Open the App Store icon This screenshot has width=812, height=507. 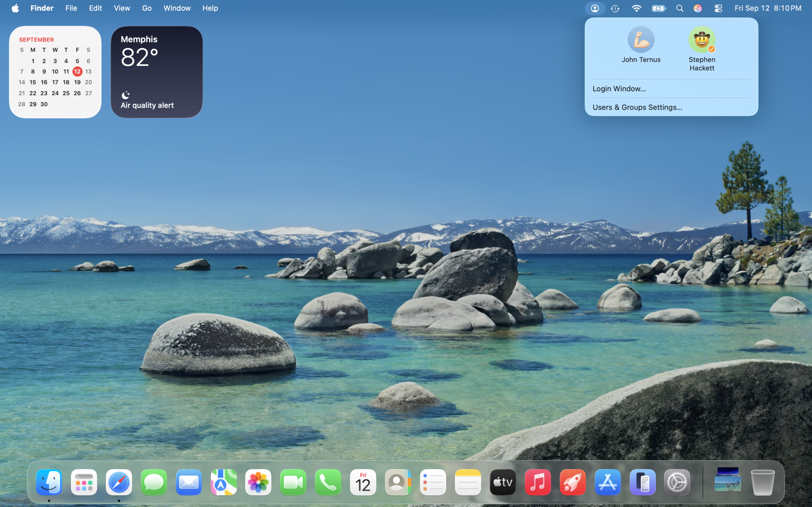pos(607,482)
